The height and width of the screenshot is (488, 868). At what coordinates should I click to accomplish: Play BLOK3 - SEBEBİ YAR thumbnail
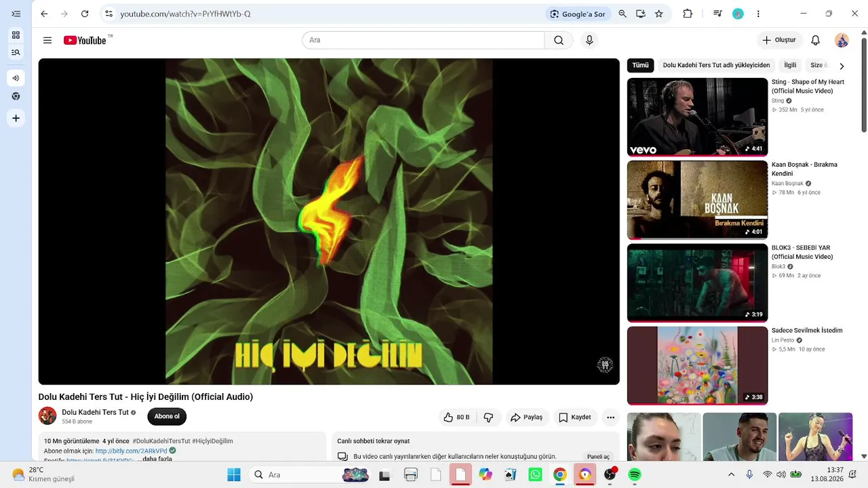click(697, 283)
